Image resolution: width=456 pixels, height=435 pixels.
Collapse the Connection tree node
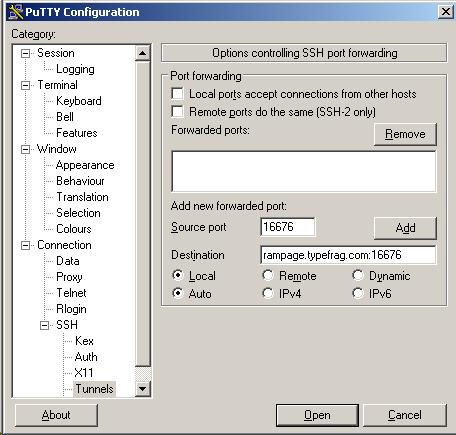[25, 245]
